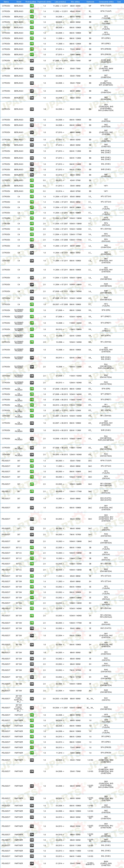The image size is (124, 868).
Task: Select the '03.2014 ->' date in Berlingo row
Action: click(x=59, y=191)
